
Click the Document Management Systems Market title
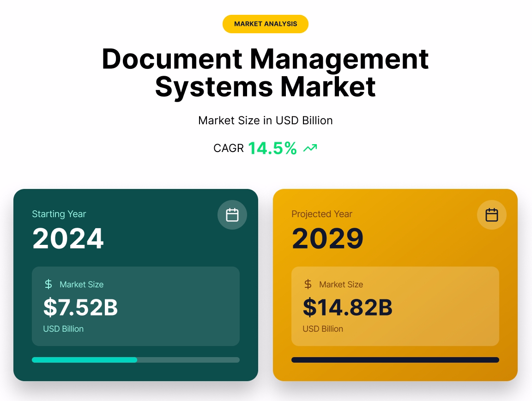click(266, 73)
